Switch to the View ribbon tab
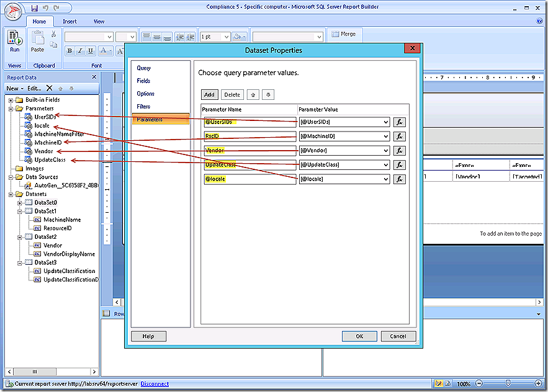Screen dimensions: 548x392 (99, 22)
